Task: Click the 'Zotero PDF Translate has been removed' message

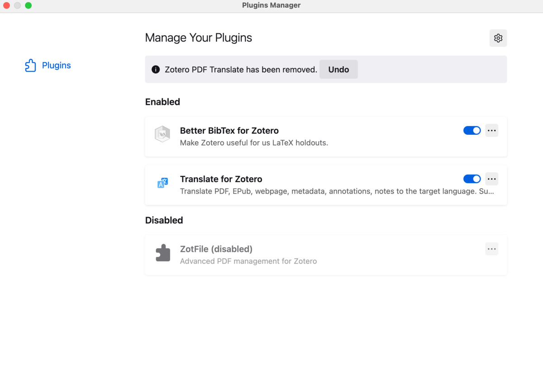Action: click(241, 70)
